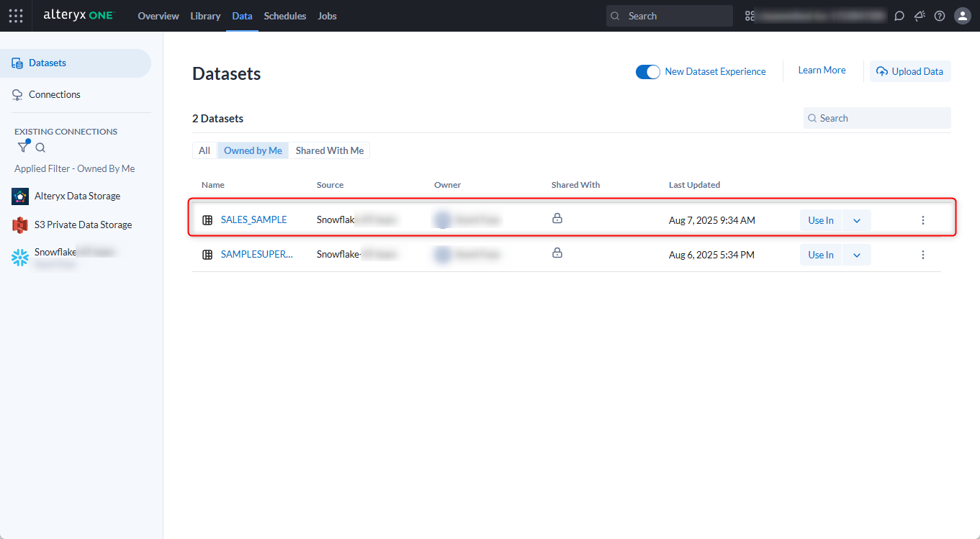Open more options for SALES_SAMPLE
980x539 pixels.
(x=923, y=220)
